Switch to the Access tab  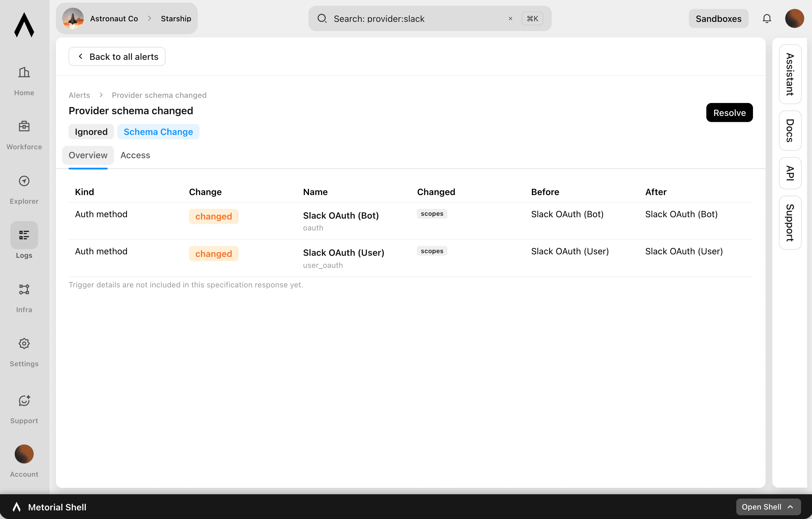point(135,155)
